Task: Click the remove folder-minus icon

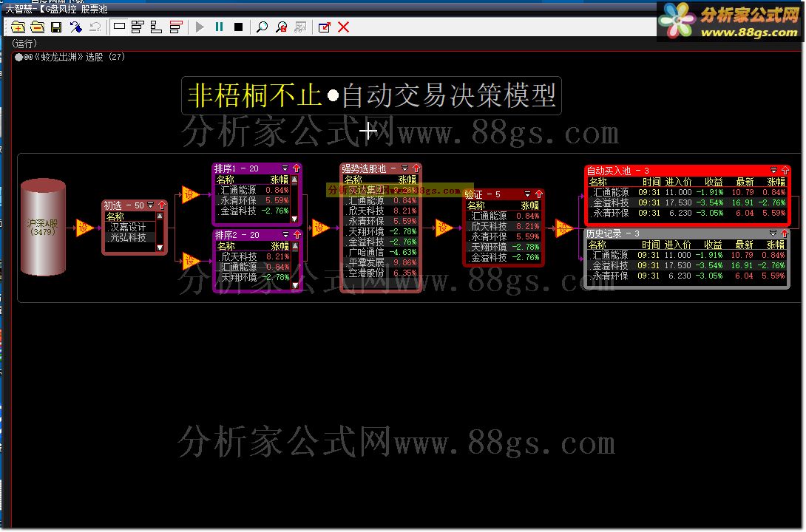Action: [x=37, y=27]
